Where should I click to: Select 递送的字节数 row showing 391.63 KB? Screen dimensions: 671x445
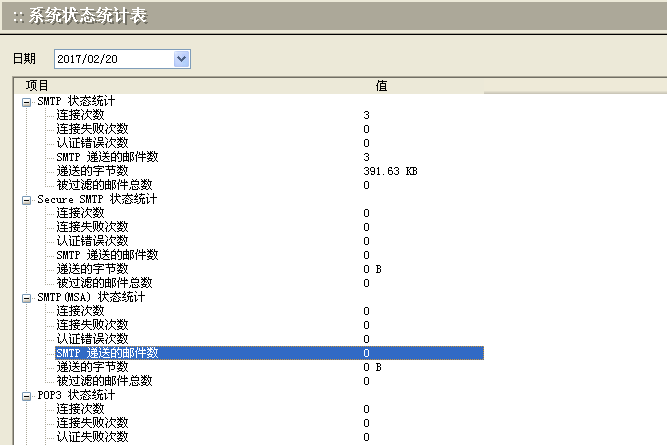pos(92,171)
